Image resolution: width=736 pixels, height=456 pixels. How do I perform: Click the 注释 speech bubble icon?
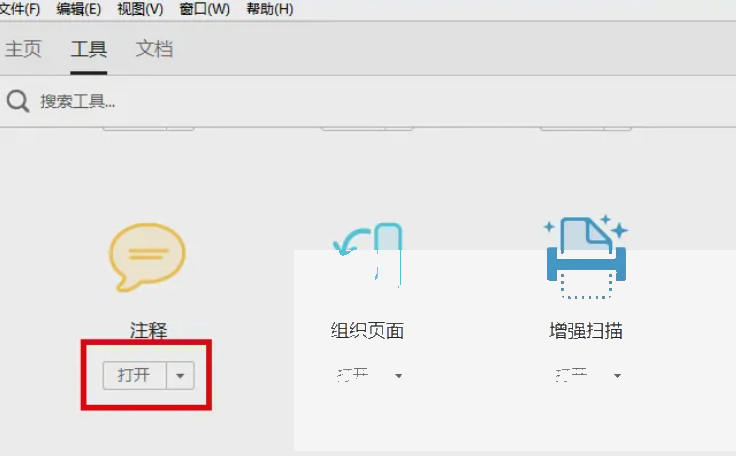(x=147, y=257)
